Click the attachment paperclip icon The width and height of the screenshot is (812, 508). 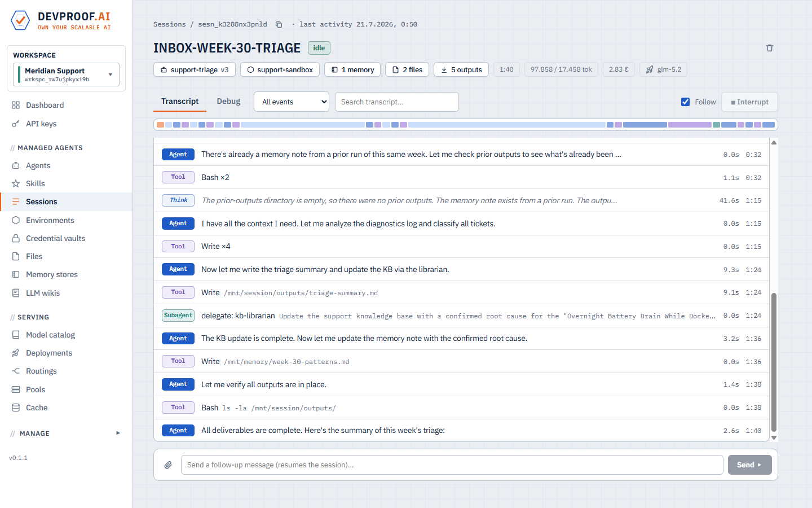[x=168, y=465]
